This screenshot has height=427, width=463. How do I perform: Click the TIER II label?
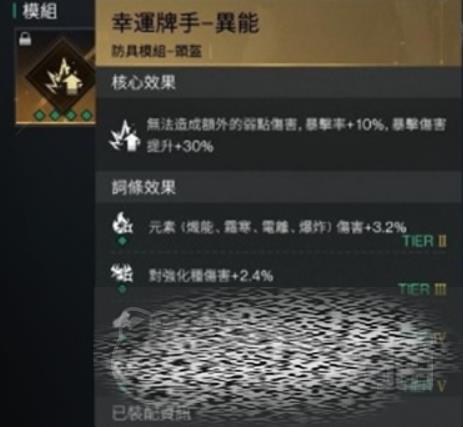point(424,241)
